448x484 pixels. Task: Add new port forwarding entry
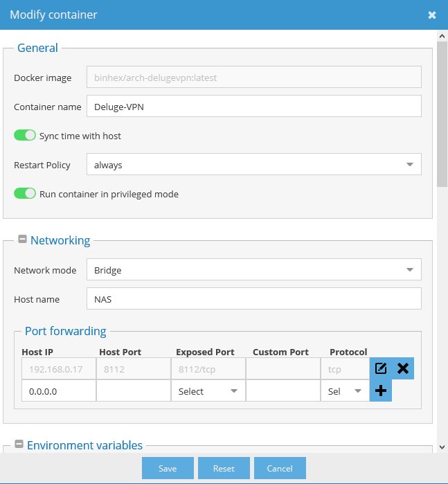pyautogui.click(x=381, y=391)
